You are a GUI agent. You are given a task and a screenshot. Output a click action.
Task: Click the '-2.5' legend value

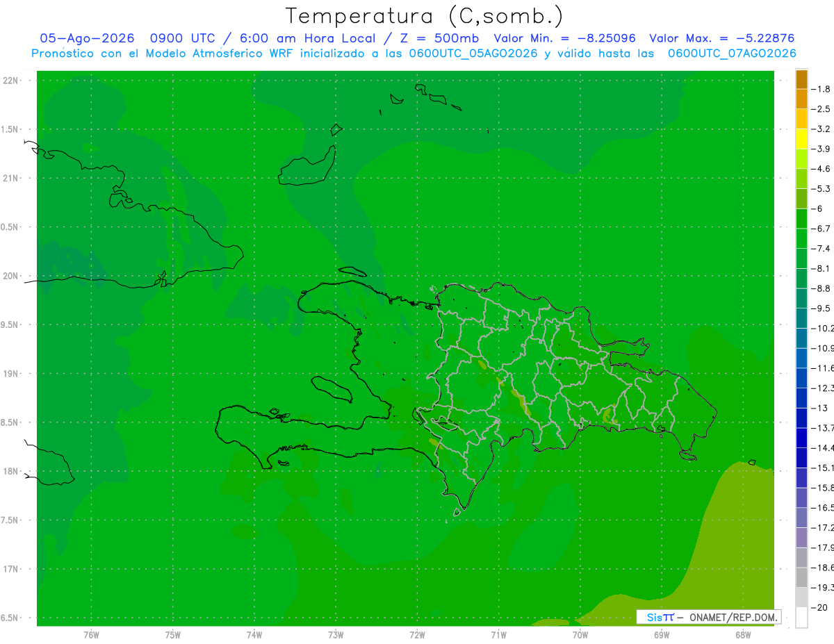click(821, 109)
